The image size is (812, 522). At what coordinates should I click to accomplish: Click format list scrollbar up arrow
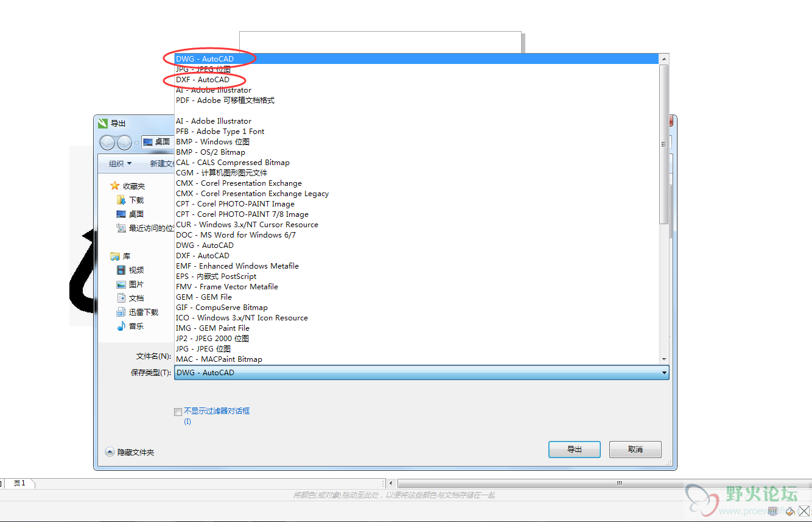click(x=664, y=59)
